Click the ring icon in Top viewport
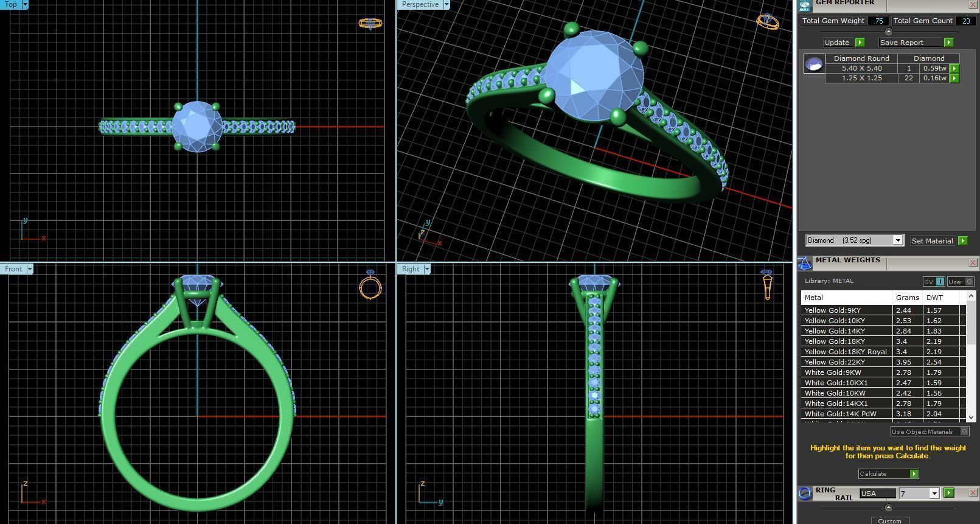The height and width of the screenshot is (524, 980). click(370, 24)
